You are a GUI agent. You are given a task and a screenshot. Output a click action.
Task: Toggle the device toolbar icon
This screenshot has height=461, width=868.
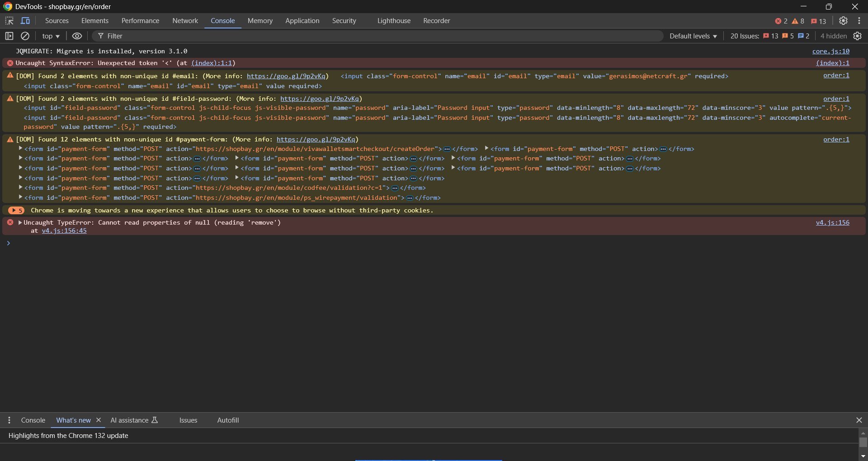click(x=26, y=21)
